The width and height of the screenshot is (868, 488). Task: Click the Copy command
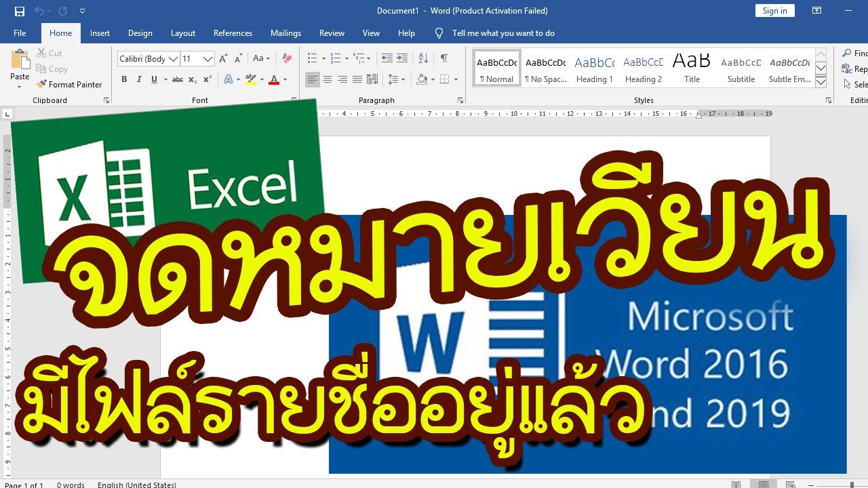52,69
